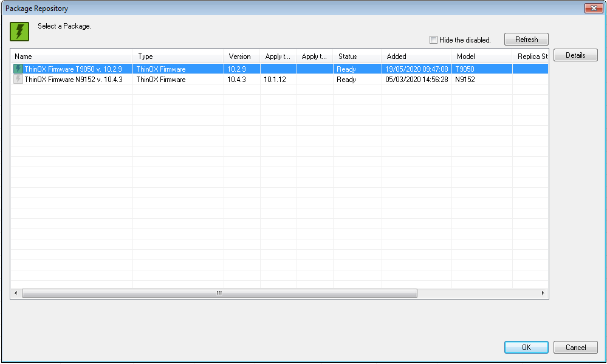The image size is (607, 364).
Task: Click the green package icon beside 'Select a Package'
Action: 19,31
